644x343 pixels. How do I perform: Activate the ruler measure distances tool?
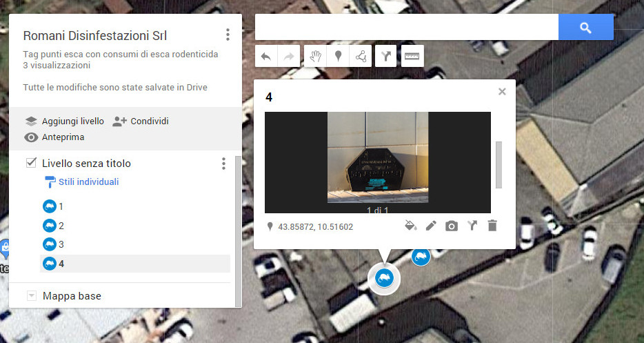[x=412, y=57]
